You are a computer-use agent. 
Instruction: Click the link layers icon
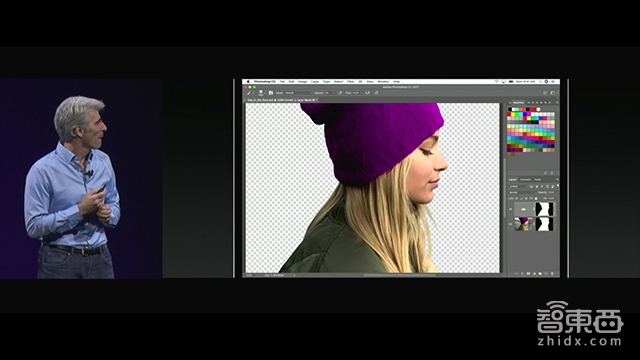pos(516,273)
